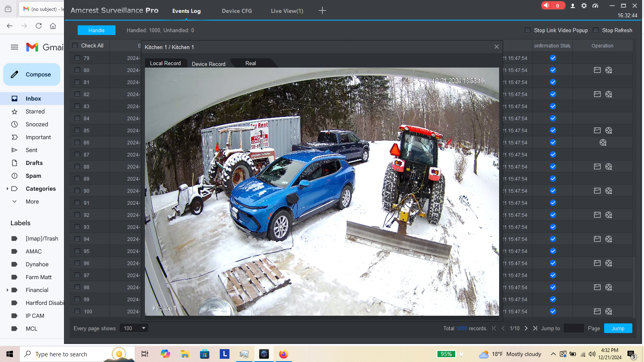
Task: Play video record for event row 86
Action: point(603,142)
